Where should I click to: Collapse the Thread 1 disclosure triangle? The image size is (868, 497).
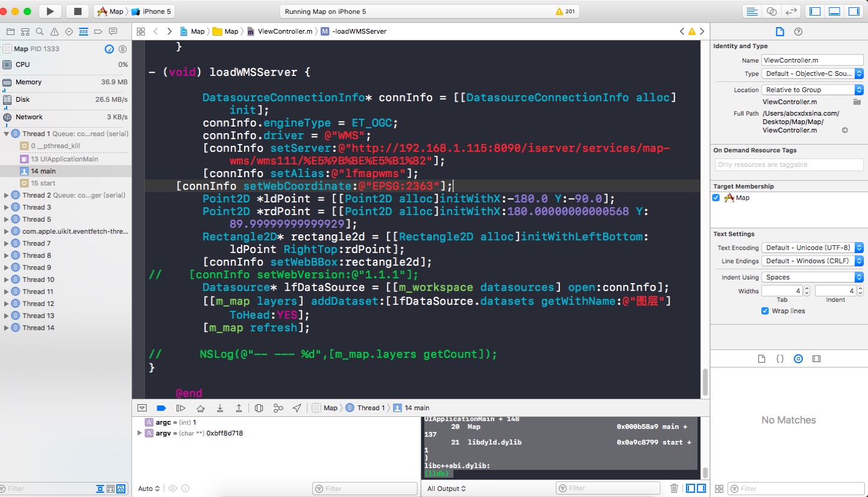coord(6,134)
